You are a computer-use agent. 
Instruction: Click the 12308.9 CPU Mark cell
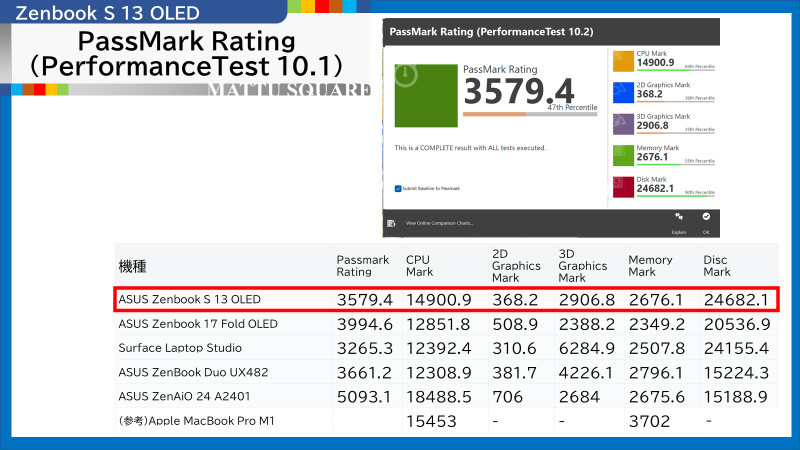pos(438,373)
